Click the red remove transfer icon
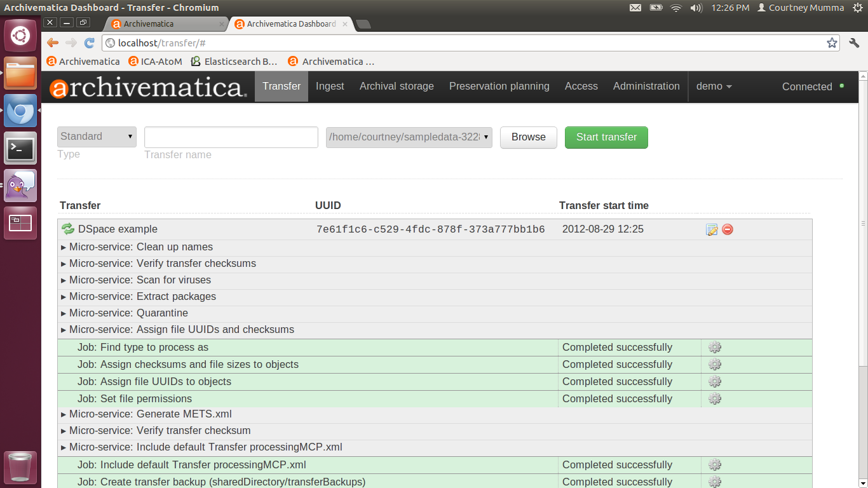The image size is (868, 488). pyautogui.click(x=728, y=229)
